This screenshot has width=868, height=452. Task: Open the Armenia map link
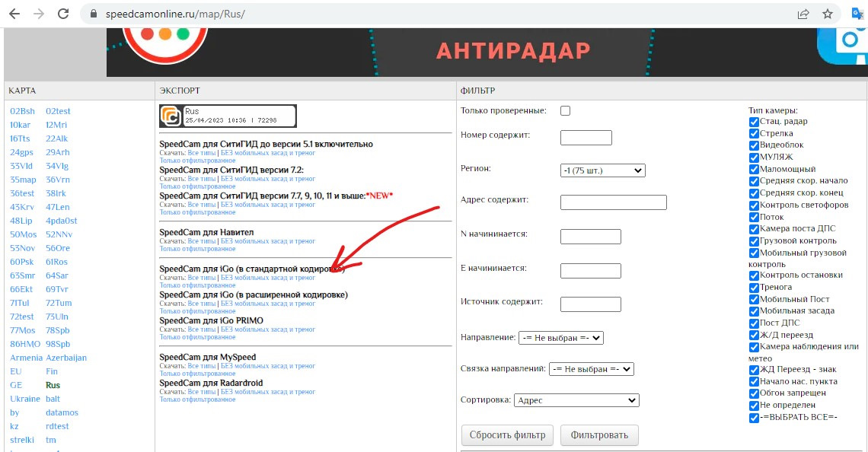point(26,358)
